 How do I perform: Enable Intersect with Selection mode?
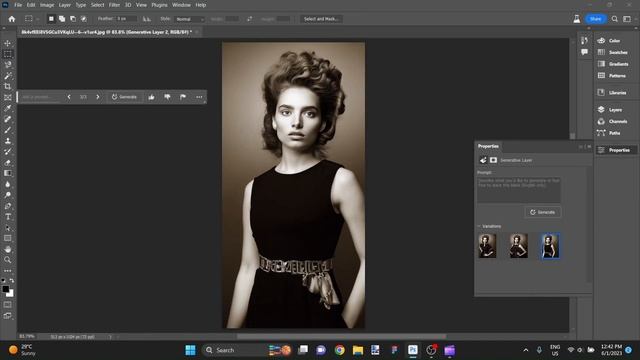pyautogui.click(x=84, y=19)
